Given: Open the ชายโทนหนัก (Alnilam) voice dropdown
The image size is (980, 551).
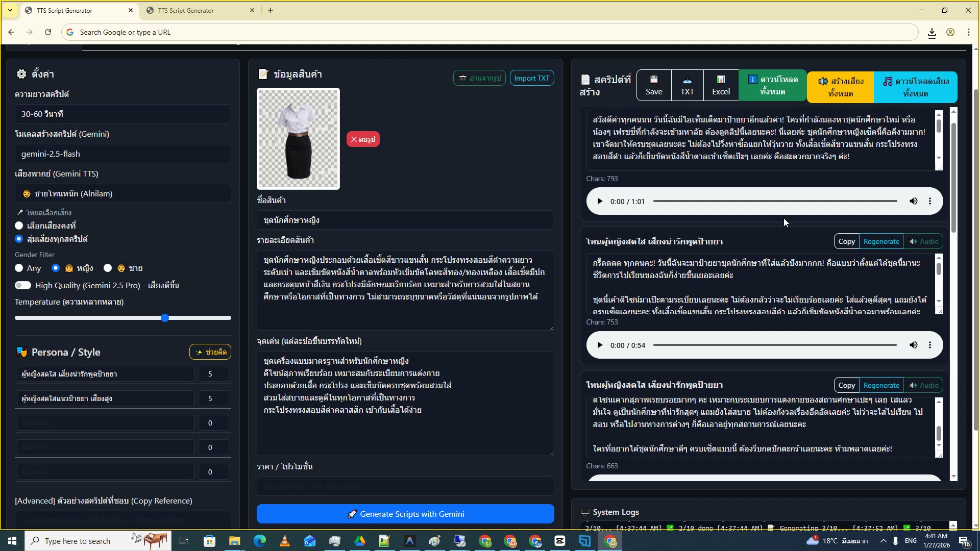Looking at the screenshot, I should point(122,193).
